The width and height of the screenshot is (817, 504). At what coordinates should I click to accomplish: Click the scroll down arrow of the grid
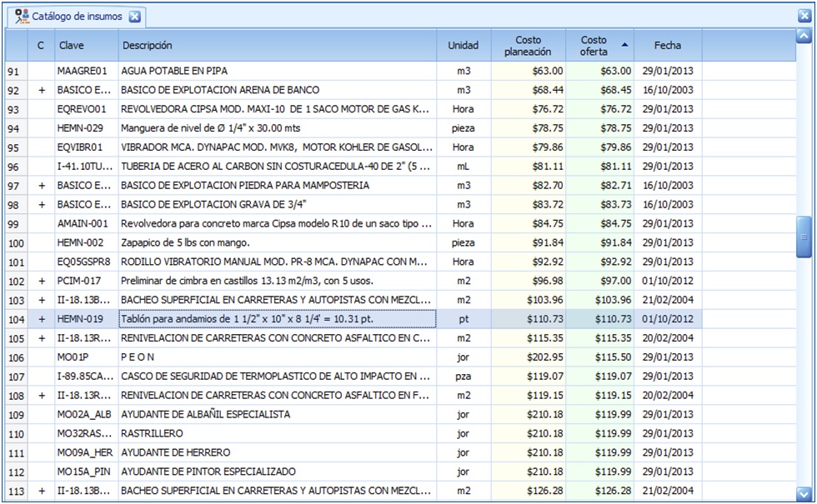(804, 492)
